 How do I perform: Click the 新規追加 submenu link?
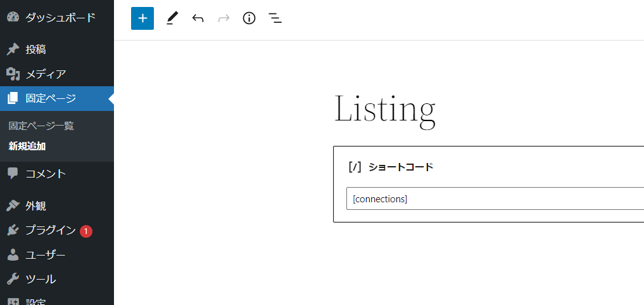tap(27, 146)
